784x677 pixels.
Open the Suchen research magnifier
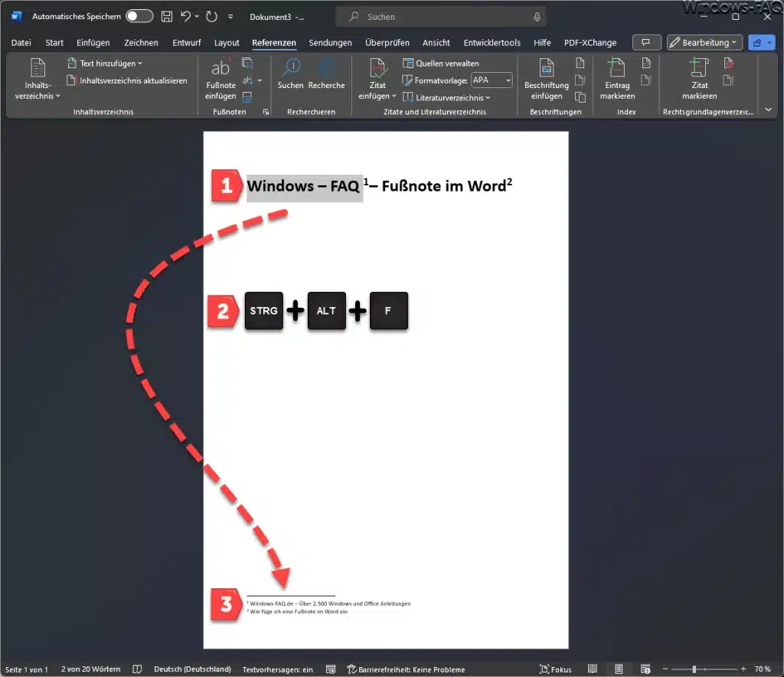click(x=290, y=74)
